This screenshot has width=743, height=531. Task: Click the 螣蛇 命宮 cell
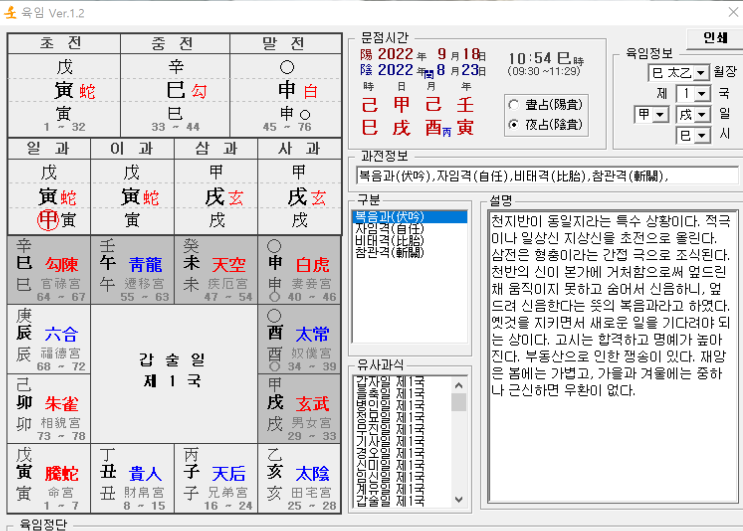click(49, 478)
